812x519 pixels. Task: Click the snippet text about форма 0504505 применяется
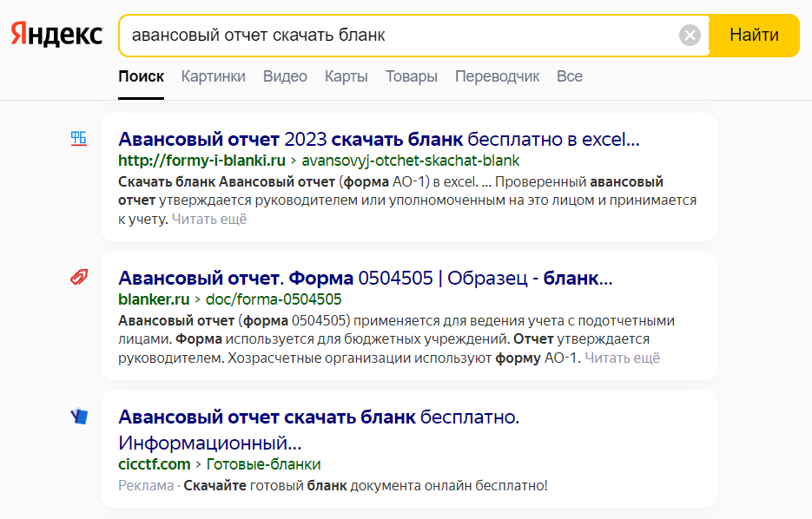[x=396, y=339]
